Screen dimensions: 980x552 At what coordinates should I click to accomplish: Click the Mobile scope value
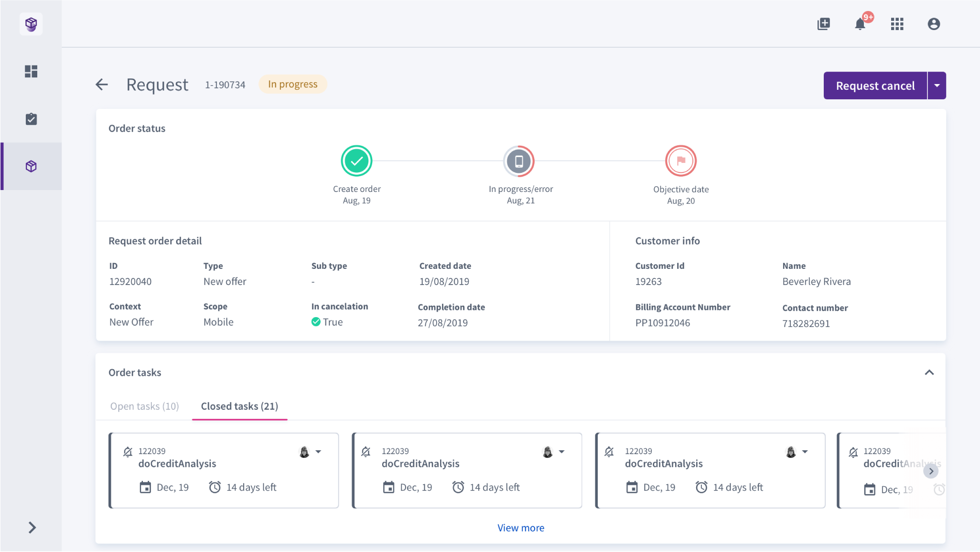218,322
